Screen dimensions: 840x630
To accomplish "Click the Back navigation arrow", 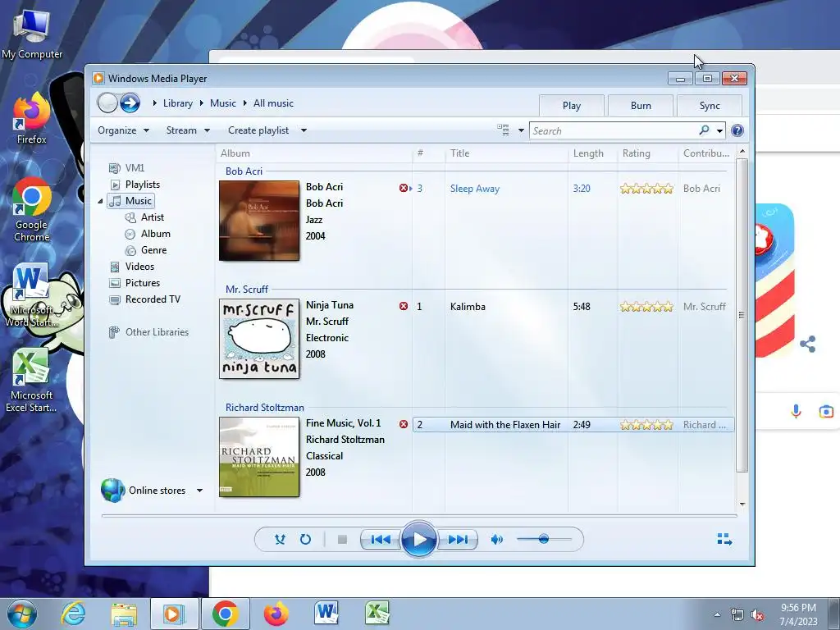I will tap(107, 103).
